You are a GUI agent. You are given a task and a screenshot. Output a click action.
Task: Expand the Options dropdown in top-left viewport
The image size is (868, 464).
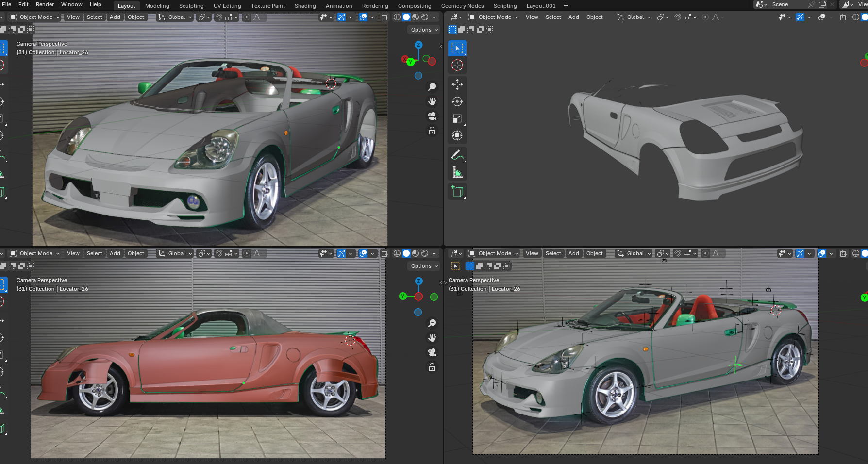click(x=424, y=30)
